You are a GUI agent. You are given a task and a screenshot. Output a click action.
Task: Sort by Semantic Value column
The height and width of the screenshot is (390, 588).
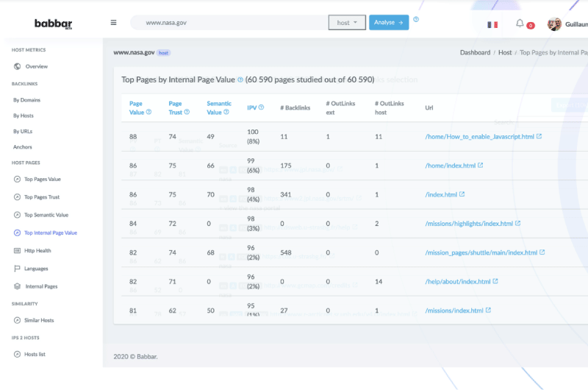coord(219,107)
